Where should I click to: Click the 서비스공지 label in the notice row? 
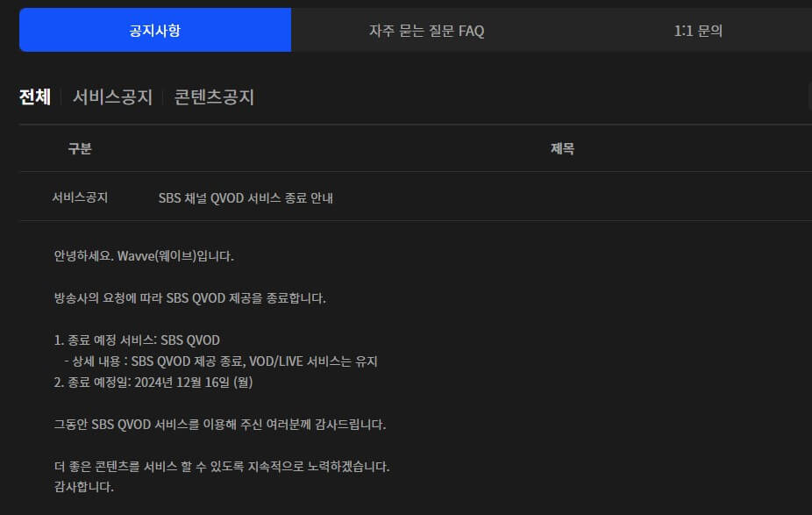click(80, 197)
